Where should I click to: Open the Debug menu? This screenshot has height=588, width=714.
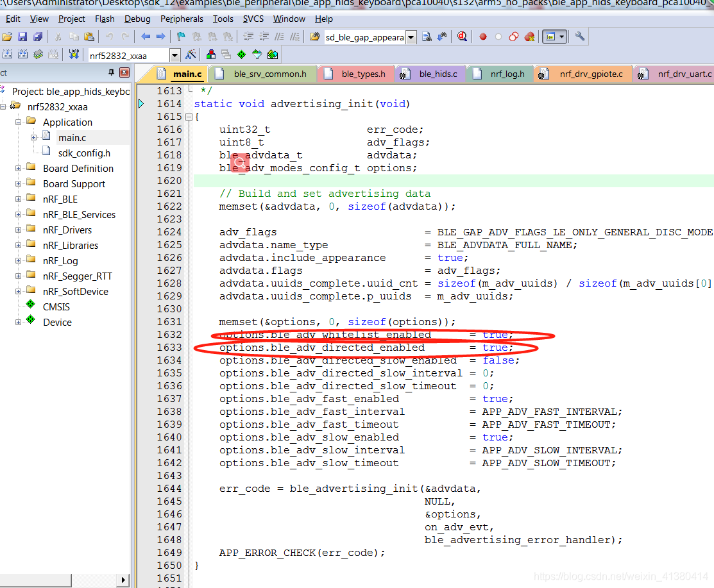tap(137, 19)
